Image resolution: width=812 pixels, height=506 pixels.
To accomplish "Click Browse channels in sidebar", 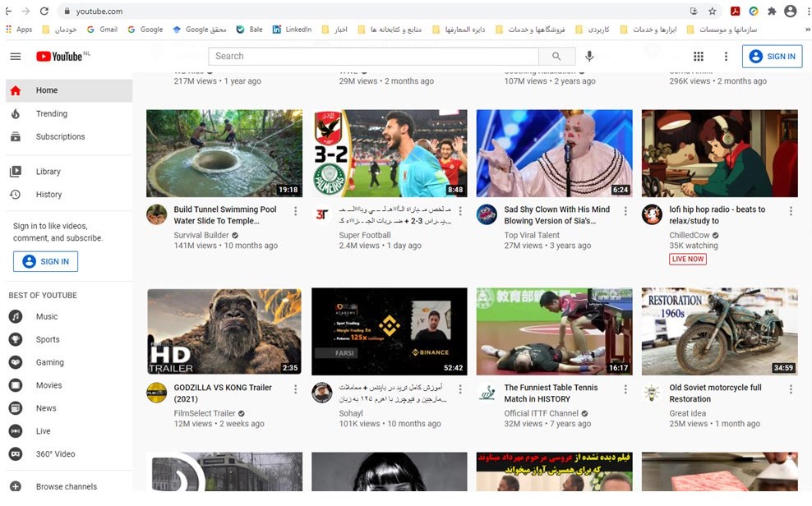I will (x=69, y=486).
